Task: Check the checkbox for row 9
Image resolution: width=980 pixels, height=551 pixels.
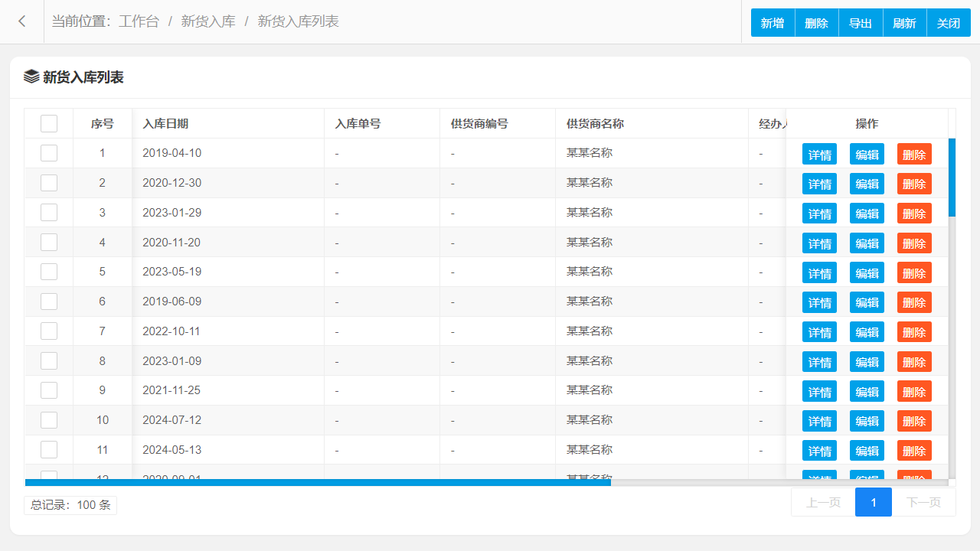Action: (x=49, y=390)
